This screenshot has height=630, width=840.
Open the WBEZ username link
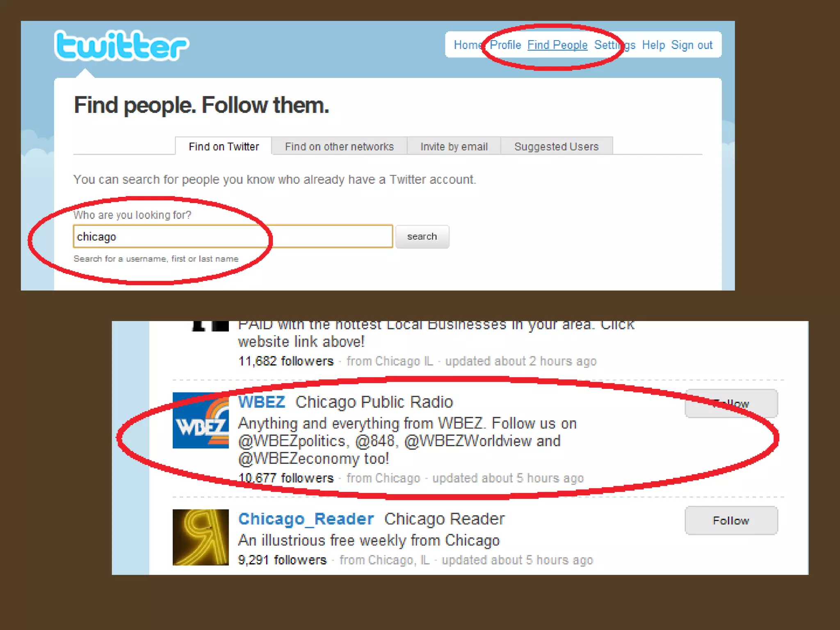point(262,402)
